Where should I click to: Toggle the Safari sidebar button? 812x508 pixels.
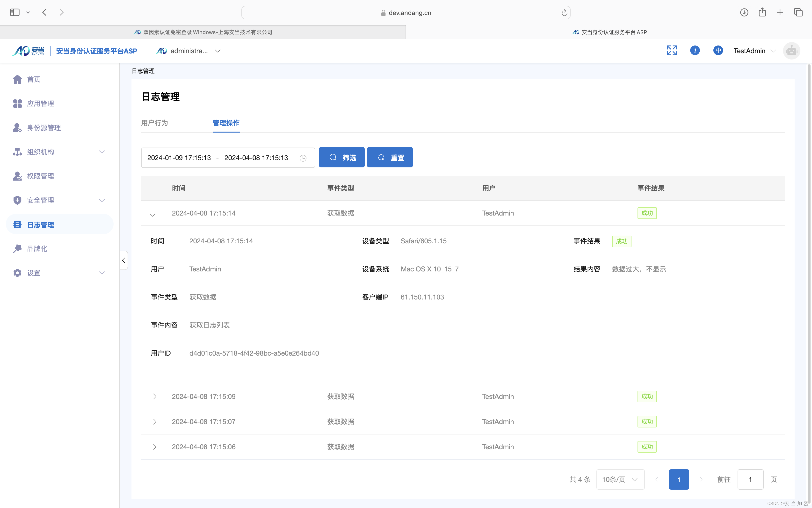click(x=15, y=12)
